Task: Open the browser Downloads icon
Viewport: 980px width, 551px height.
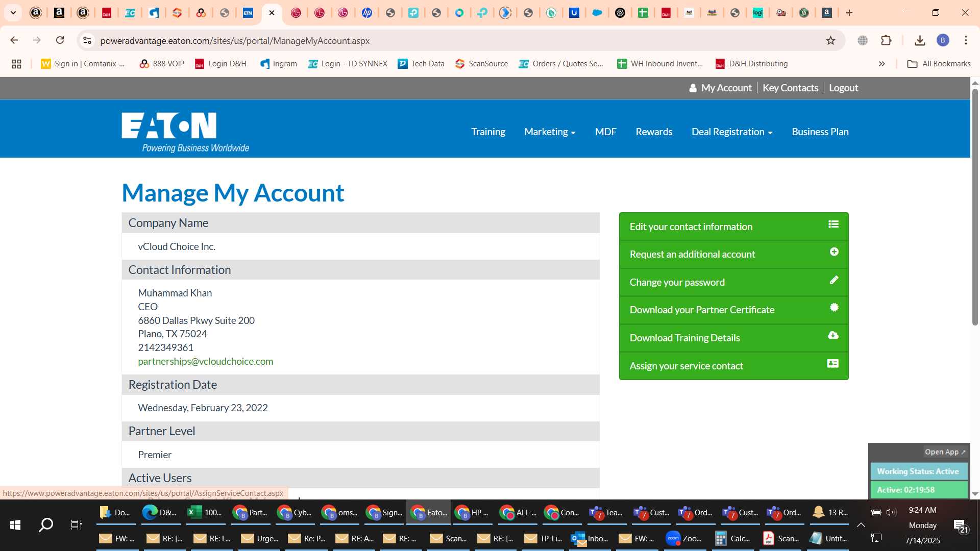Action: (920, 40)
